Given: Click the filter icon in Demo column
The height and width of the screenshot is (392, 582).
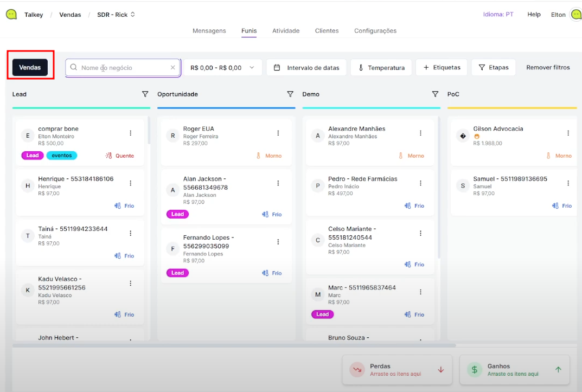Looking at the screenshot, I should 435,94.
